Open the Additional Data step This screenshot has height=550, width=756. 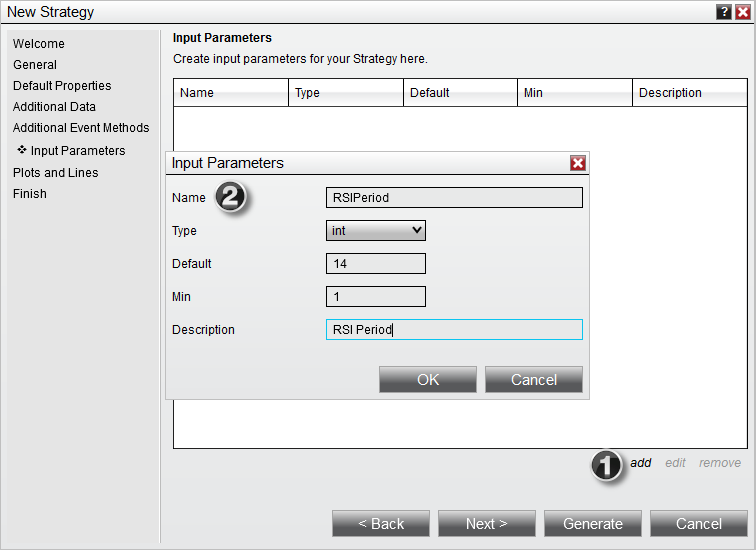tap(54, 107)
